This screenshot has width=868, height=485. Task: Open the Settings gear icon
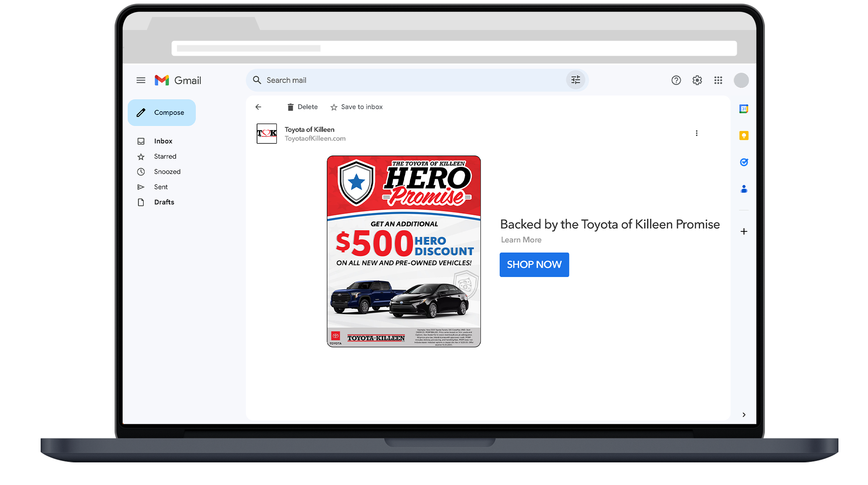point(697,80)
